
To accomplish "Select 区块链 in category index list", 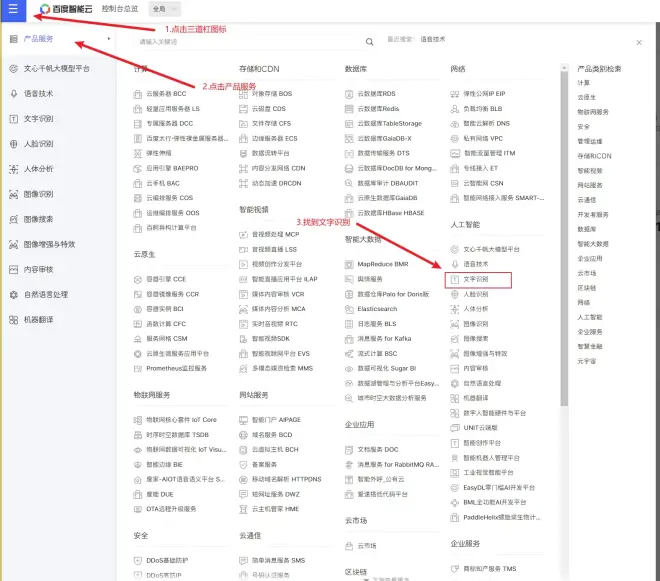I will tap(587, 288).
